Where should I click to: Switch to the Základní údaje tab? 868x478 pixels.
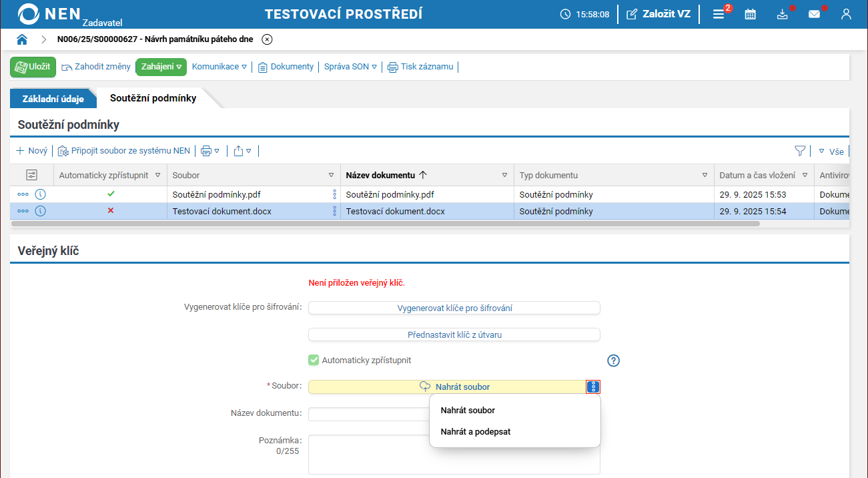(53, 99)
